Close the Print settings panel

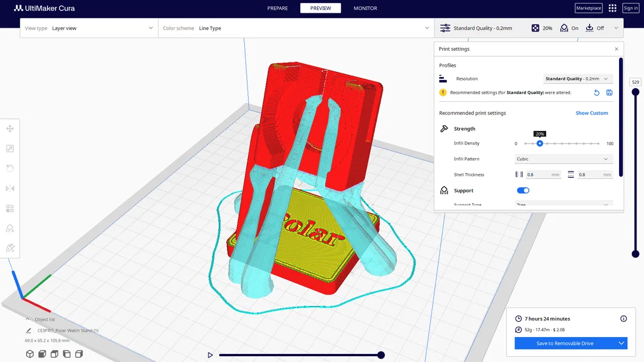coord(616,49)
